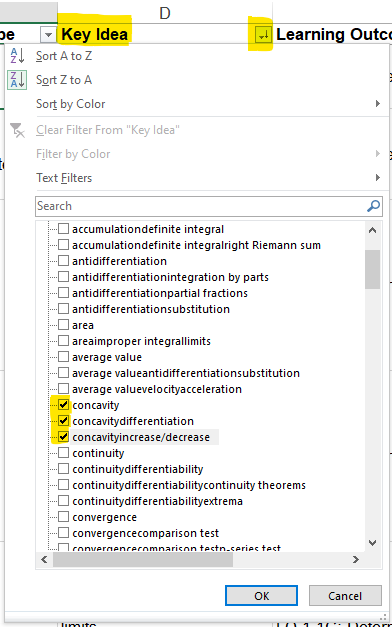392x627 pixels.
Task: Check the continuity checkbox
Action: (x=63, y=453)
